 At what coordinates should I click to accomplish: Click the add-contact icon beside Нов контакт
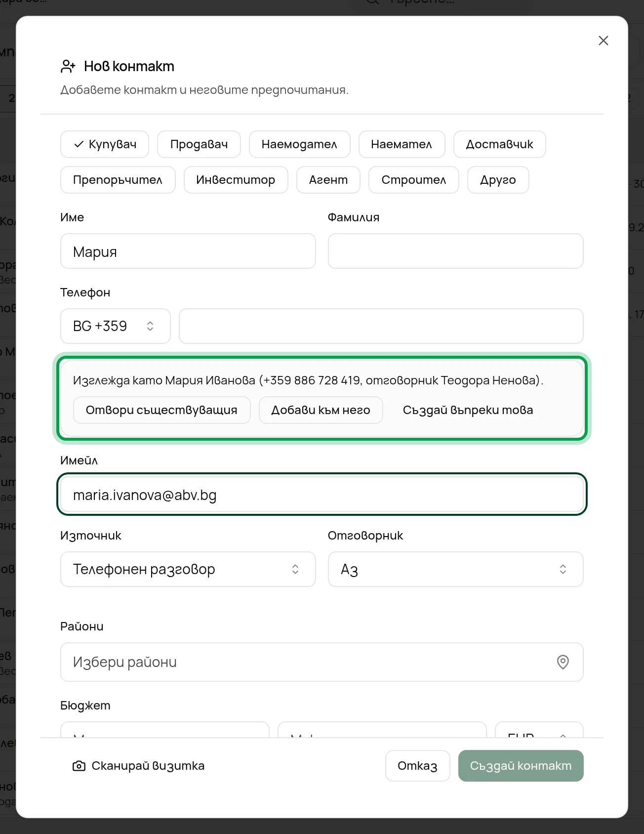[68, 66]
